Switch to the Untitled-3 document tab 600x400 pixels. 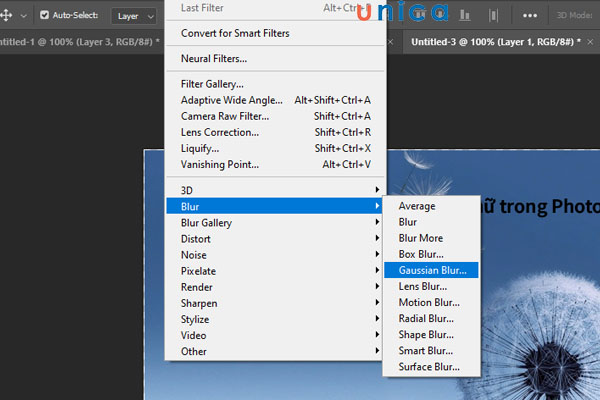(496, 42)
